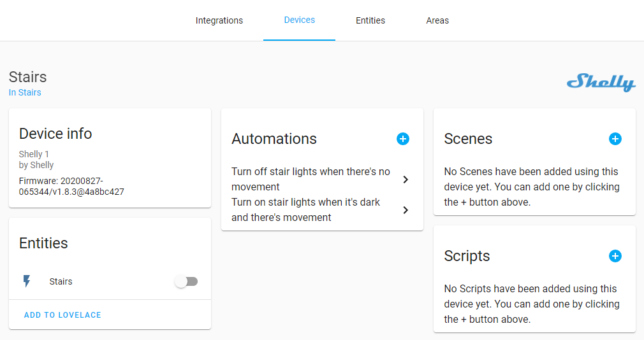Click the firmware version text
This screenshot has width=644, height=340.
pyautogui.click(x=71, y=186)
